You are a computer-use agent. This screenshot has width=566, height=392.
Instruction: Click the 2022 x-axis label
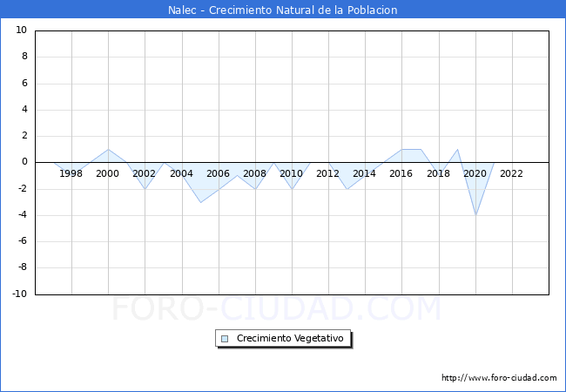pos(511,173)
